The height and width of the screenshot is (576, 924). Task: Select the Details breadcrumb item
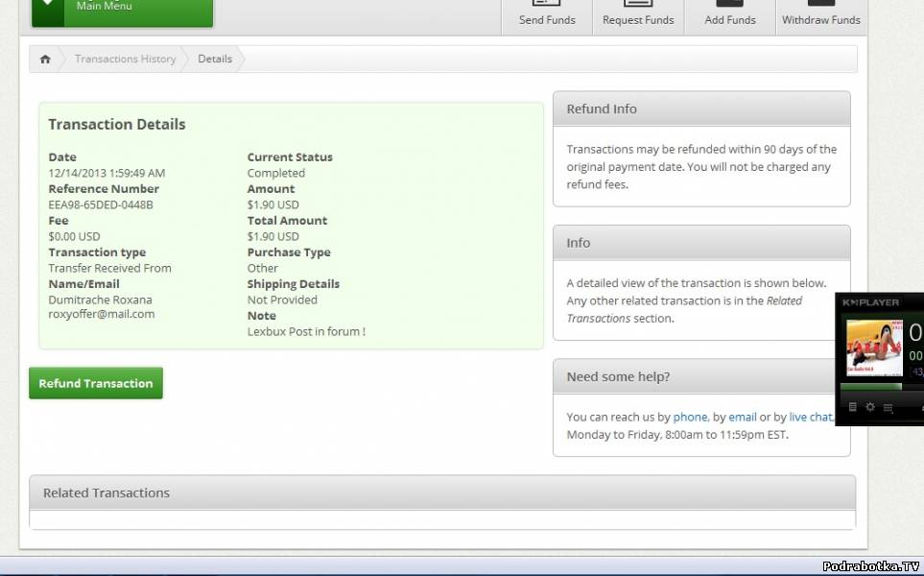215,60
